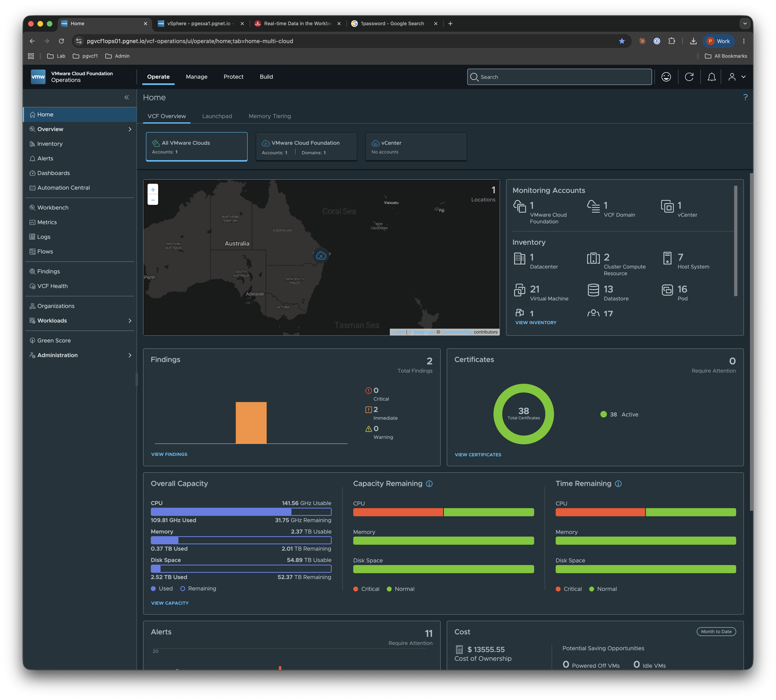
Task: Collapse the left navigation sidebar
Action: 126,97
